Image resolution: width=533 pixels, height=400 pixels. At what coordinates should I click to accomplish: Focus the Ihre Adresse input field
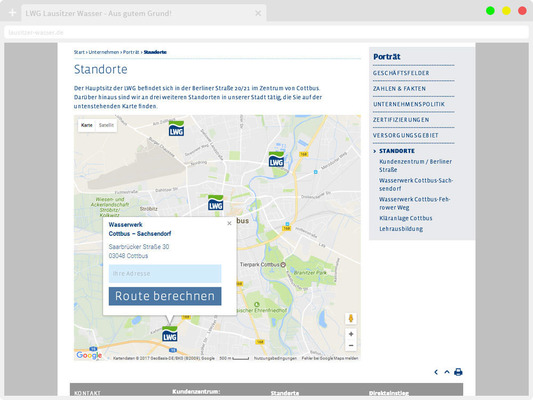[x=165, y=274]
